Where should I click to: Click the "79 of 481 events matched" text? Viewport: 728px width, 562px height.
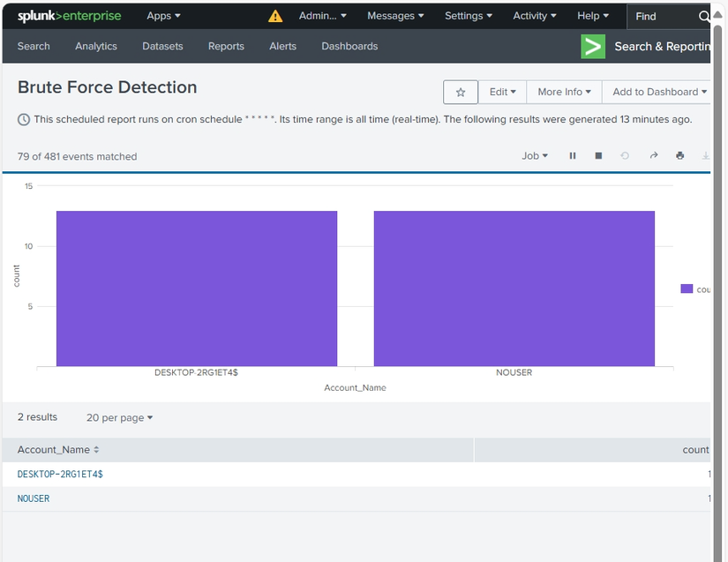click(x=77, y=157)
